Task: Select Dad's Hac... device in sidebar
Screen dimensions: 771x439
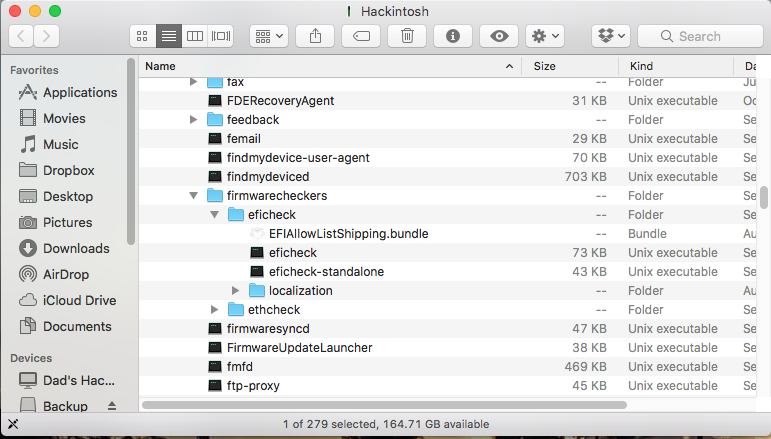Action: pos(66,380)
